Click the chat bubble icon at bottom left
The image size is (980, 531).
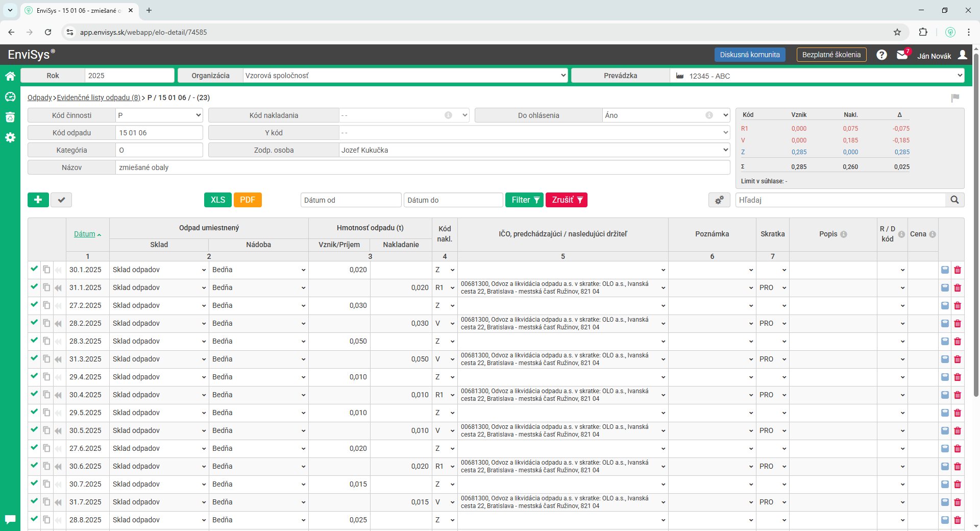[x=10, y=519]
